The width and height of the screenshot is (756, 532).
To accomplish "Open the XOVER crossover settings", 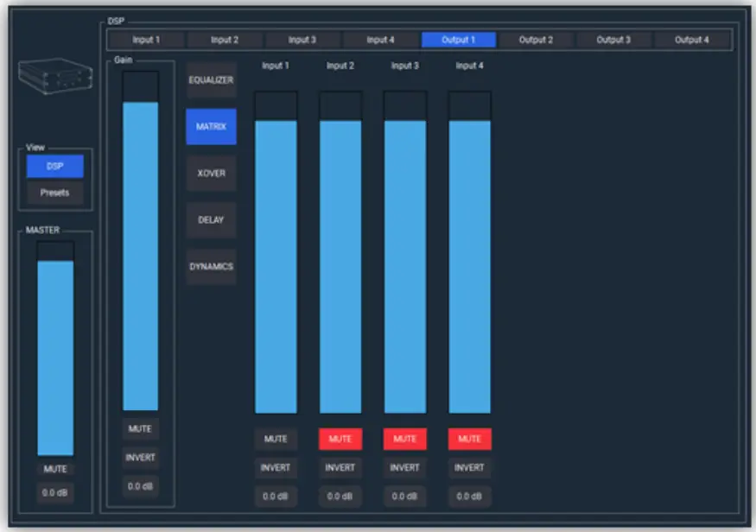I will (x=210, y=174).
